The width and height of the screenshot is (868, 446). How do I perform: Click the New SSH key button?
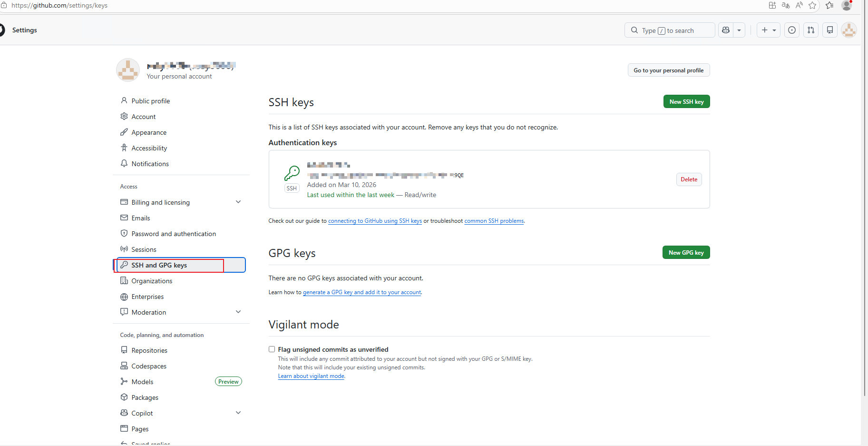[x=686, y=101]
